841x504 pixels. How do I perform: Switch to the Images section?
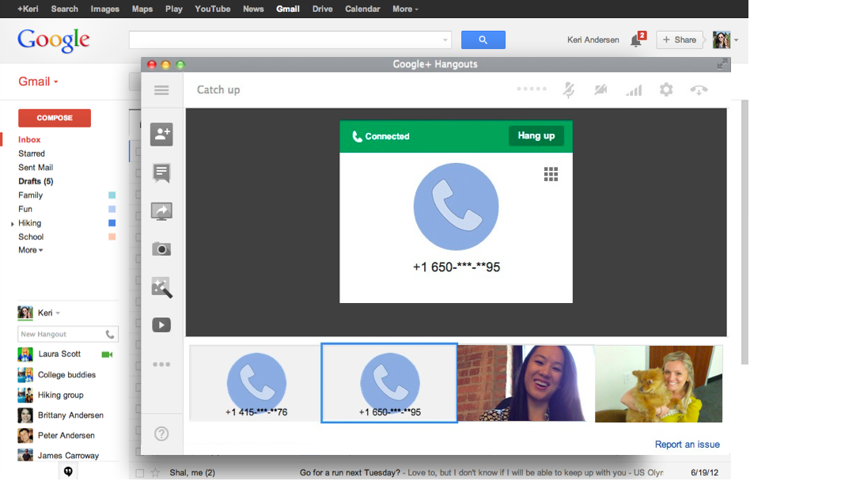point(104,9)
